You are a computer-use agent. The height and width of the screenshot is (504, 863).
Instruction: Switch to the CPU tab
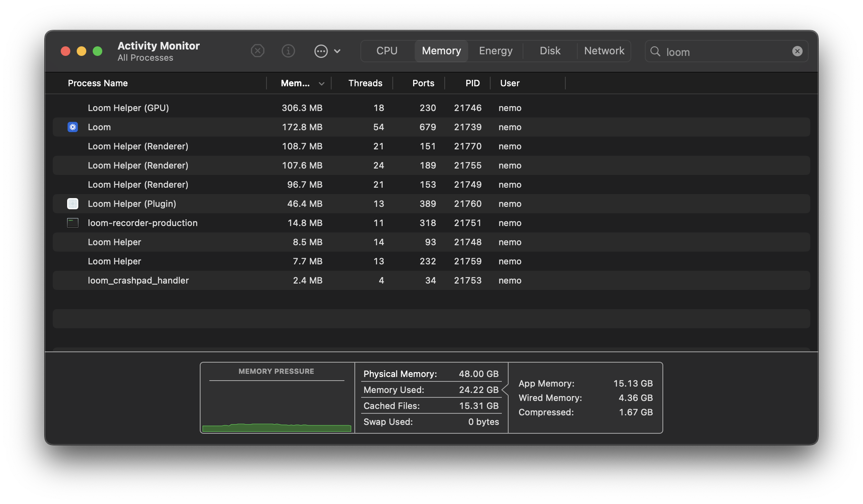(x=387, y=51)
